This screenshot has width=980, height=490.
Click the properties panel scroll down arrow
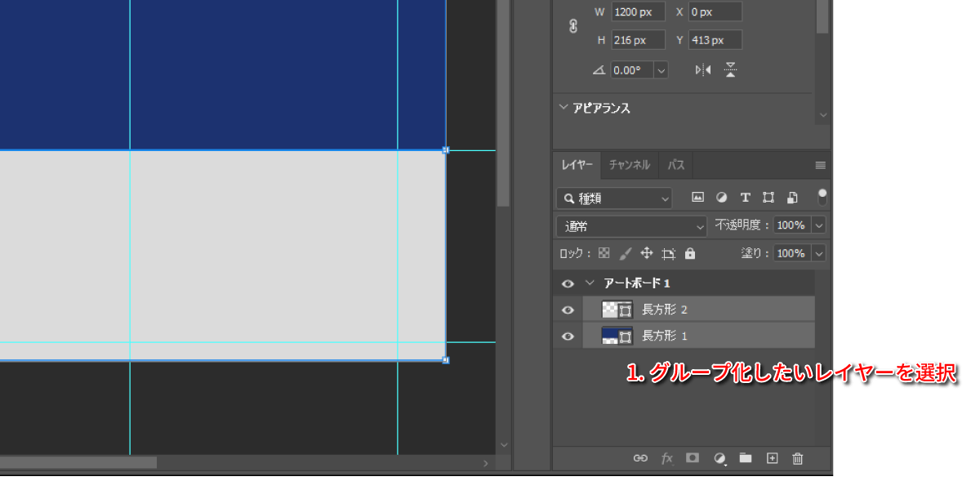click(x=822, y=115)
